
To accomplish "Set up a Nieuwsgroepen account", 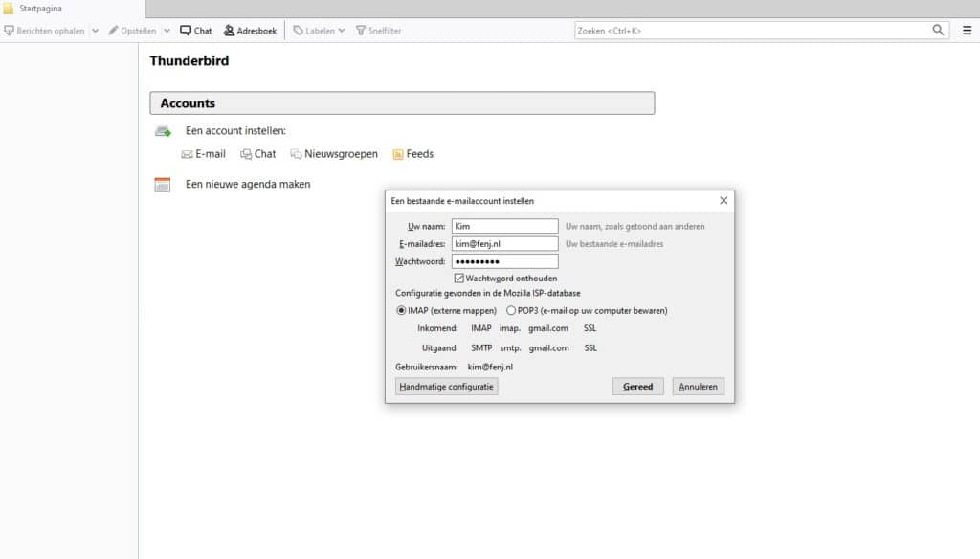I will [333, 154].
